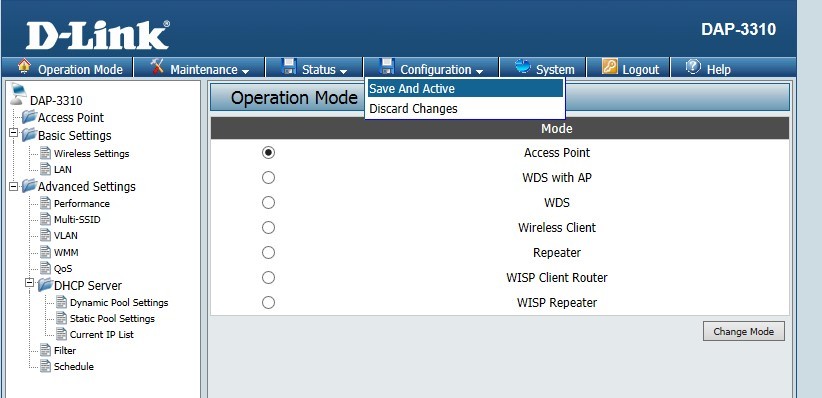Click the DAP-3310 model name in header
The height and width of the screenshot is (398, 822).
(739, 29)
